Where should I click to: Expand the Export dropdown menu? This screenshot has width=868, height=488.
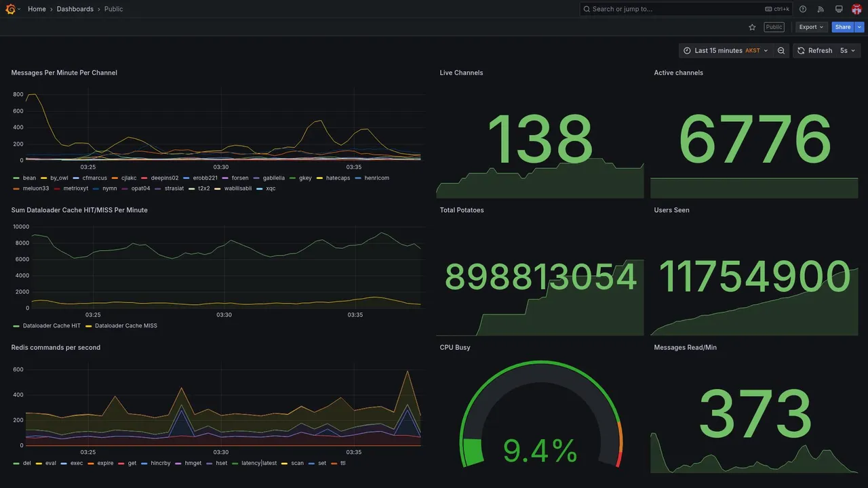tap(811, 27)
